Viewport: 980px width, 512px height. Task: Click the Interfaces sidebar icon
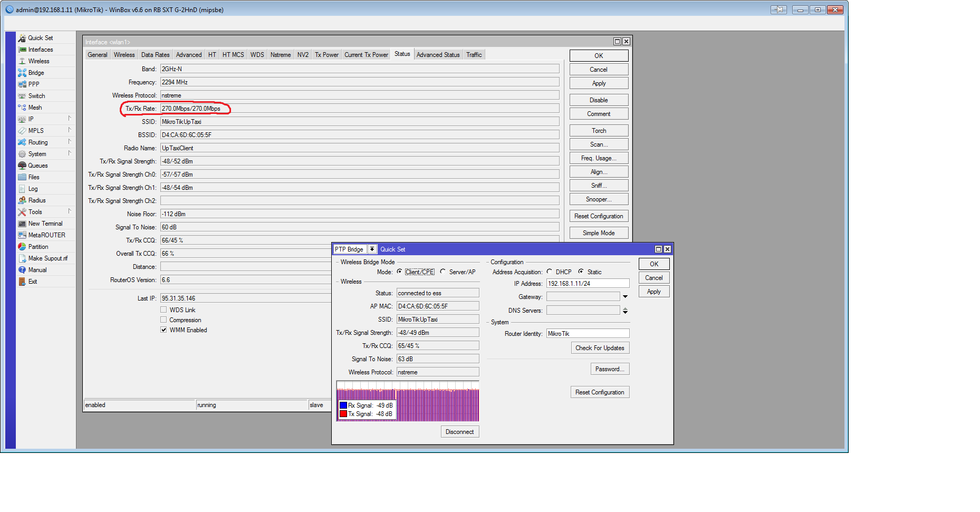click(x=22, y=50)
